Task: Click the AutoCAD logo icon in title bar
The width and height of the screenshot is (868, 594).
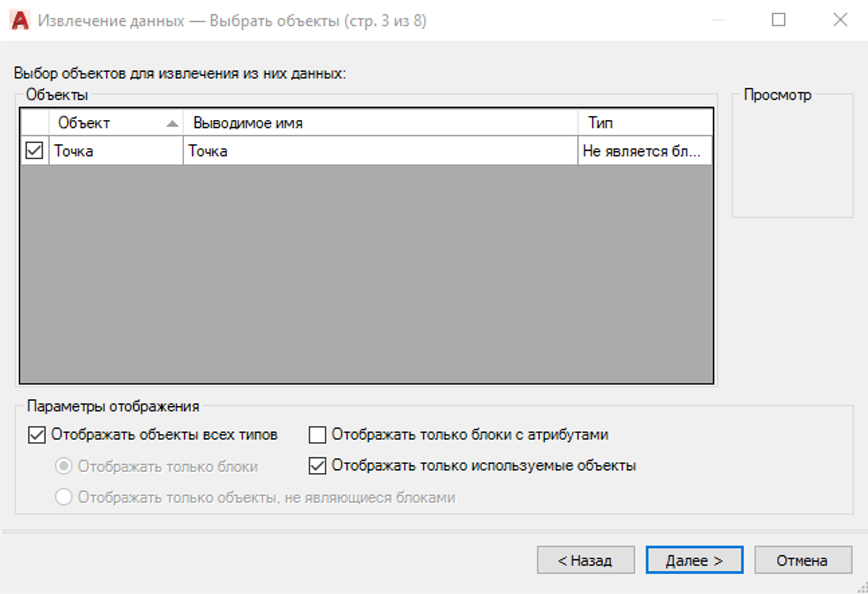Action: coord(20,20)
